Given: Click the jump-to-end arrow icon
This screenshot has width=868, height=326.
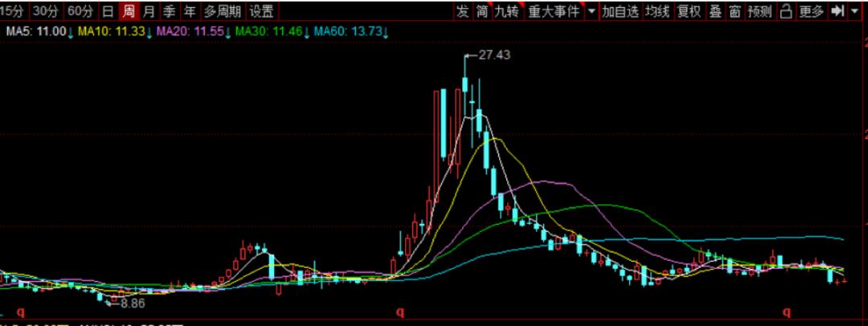Looking at the screenshot, I should 838,11.
